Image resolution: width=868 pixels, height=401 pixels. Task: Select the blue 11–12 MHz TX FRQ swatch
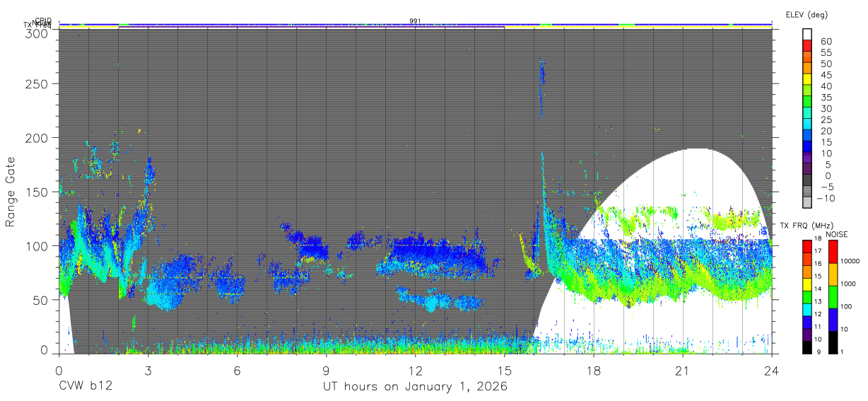(x=807, y=322)
